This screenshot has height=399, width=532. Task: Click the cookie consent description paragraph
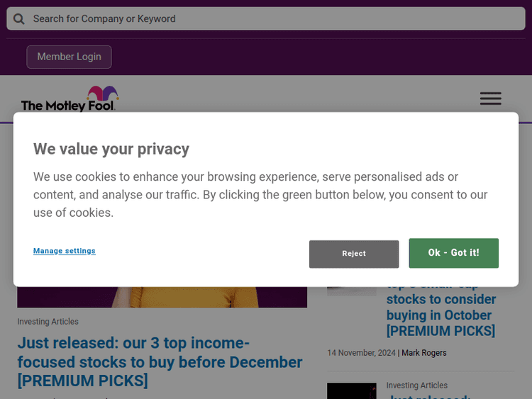[260, 194]
